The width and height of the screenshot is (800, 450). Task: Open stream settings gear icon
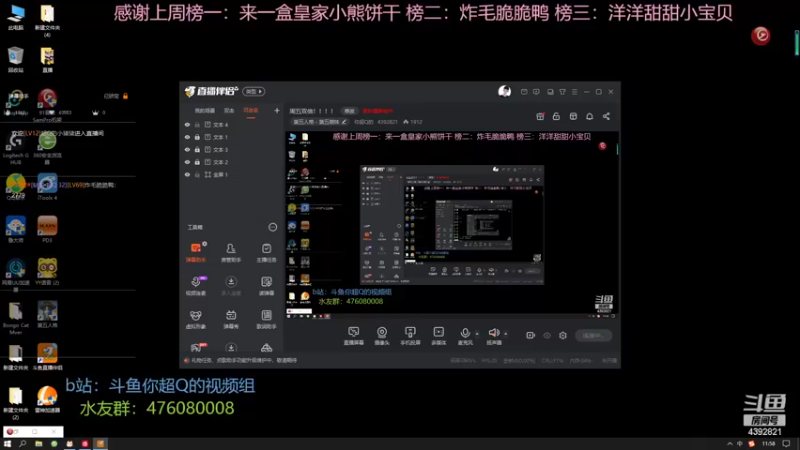(563, 335)
